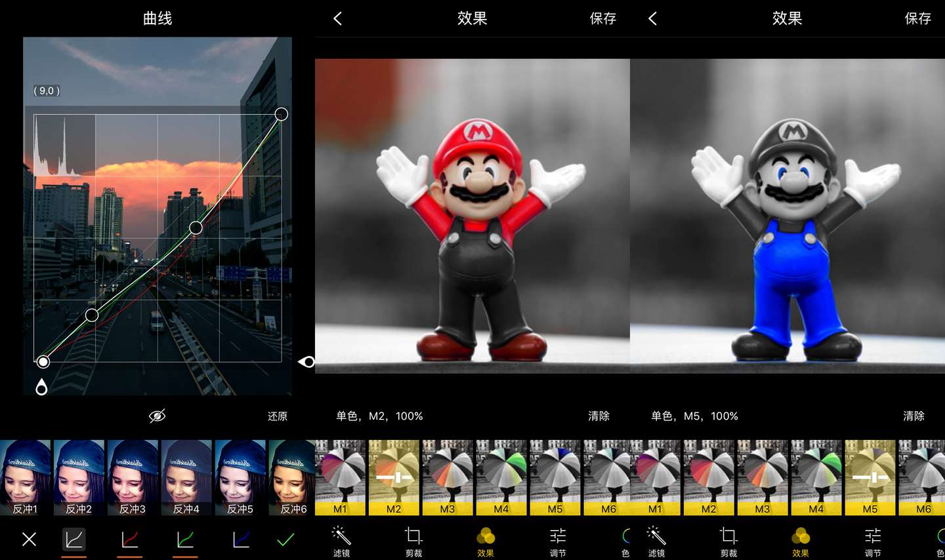Open 剪裁 crop tab in right panel
945x560 pixels.
coord(728,542)
